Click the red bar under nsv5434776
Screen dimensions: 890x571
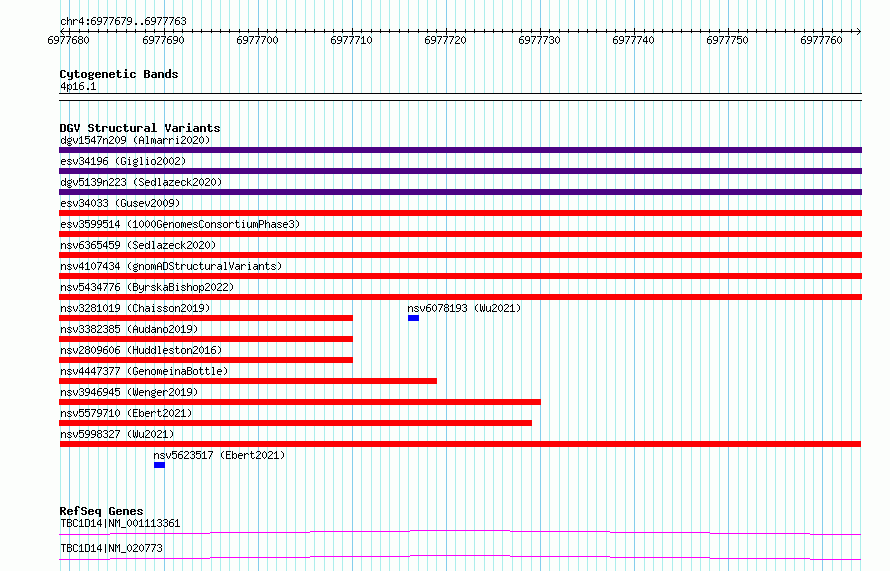tap(460, 297)
